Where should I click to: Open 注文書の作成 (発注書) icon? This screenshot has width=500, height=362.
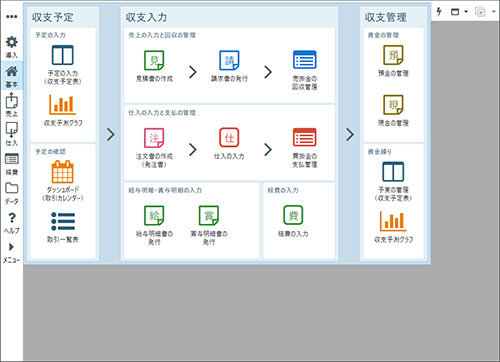(x=154, y=148)
